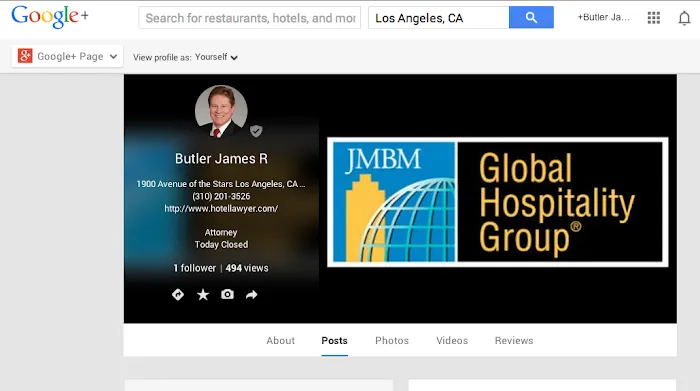Image resolution: width=700 pixels, height=391 pixels.
Task: Click the share arrow icon
Action: tap(252, 295)
